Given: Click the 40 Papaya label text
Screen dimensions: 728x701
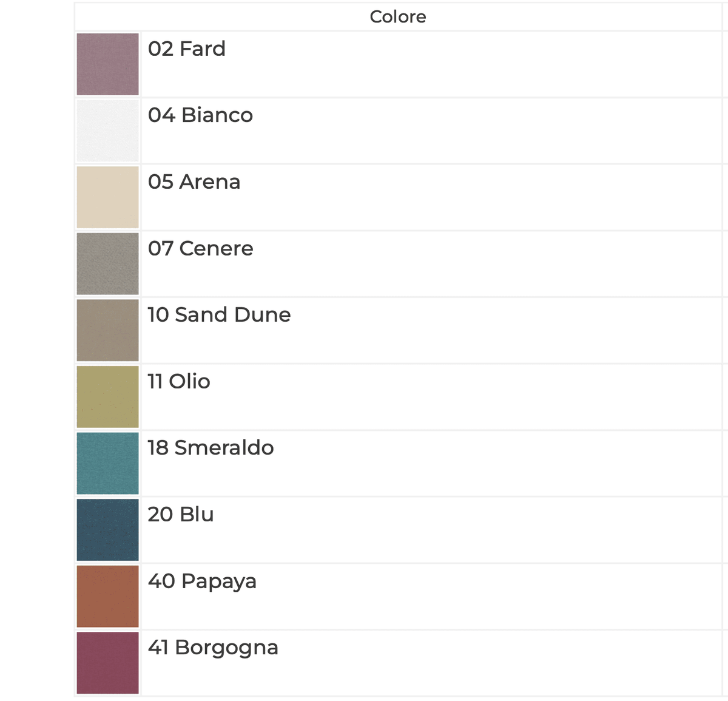Looking at the screenshot, I should [202, 581].
